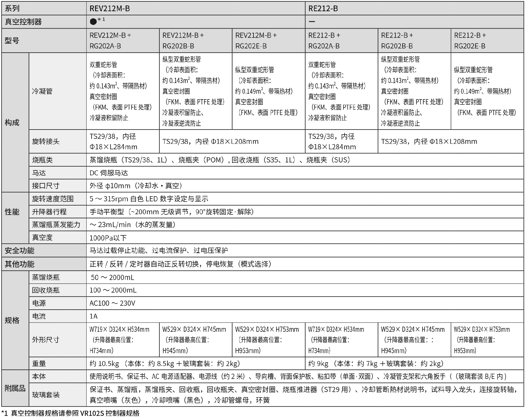The width and height of the screenshot is (526, 420).
Task: Click the 型号 row label
Action: pos(12,41)
